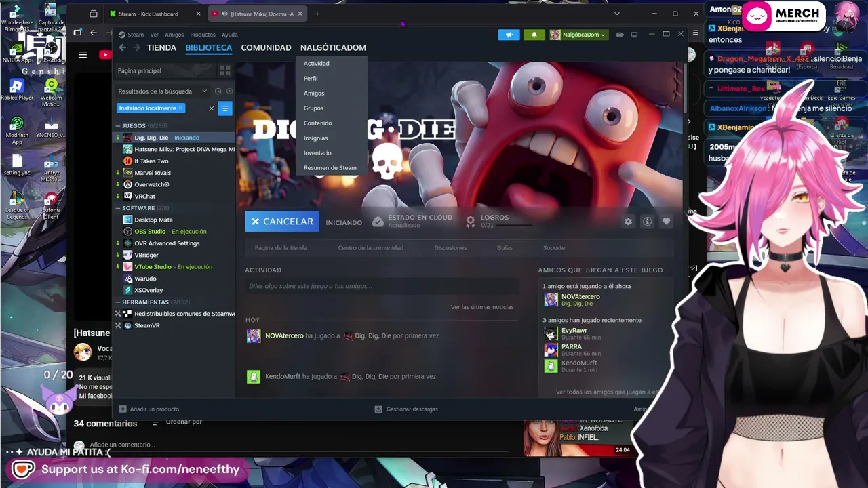868x488 pixels.
Task: Open the VR headset icon in Steam
Action: [620, 35]
